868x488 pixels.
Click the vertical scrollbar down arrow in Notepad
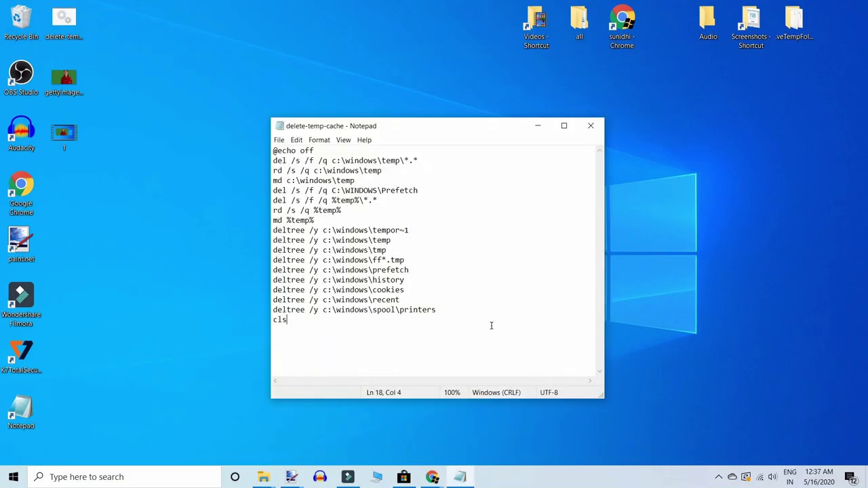pyautogui.click(x=599, y=371)
